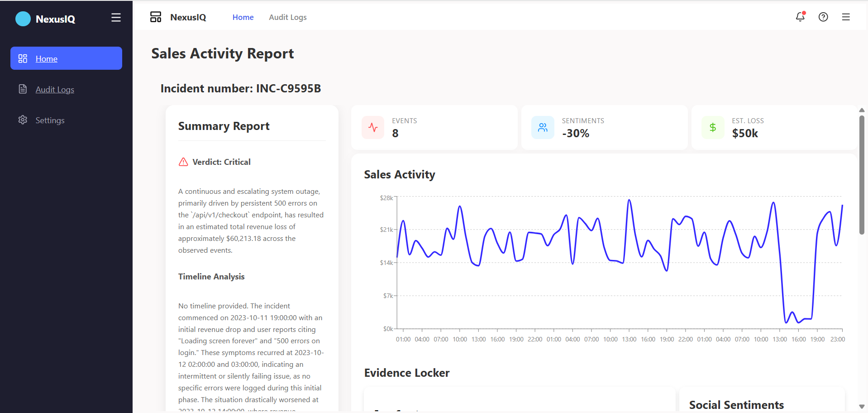Click the Verdict: Critical label

click(x=221, y=162)
